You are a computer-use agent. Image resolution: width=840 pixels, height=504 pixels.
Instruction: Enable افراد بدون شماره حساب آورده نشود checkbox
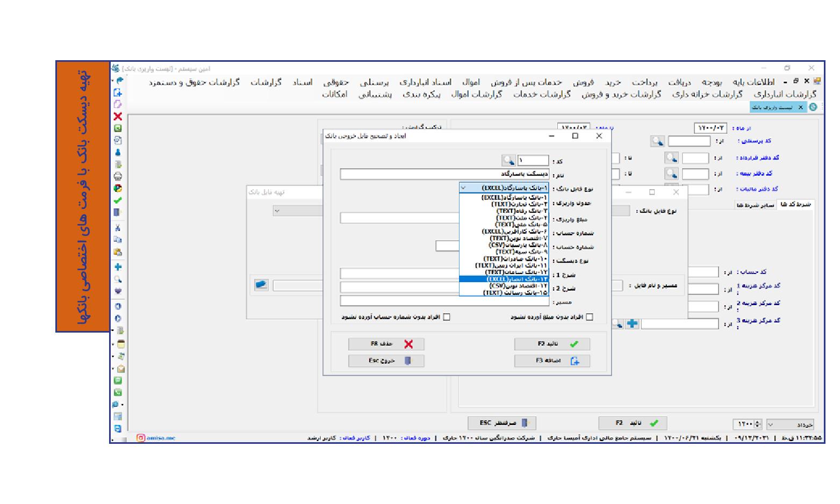tap(446, 317)
